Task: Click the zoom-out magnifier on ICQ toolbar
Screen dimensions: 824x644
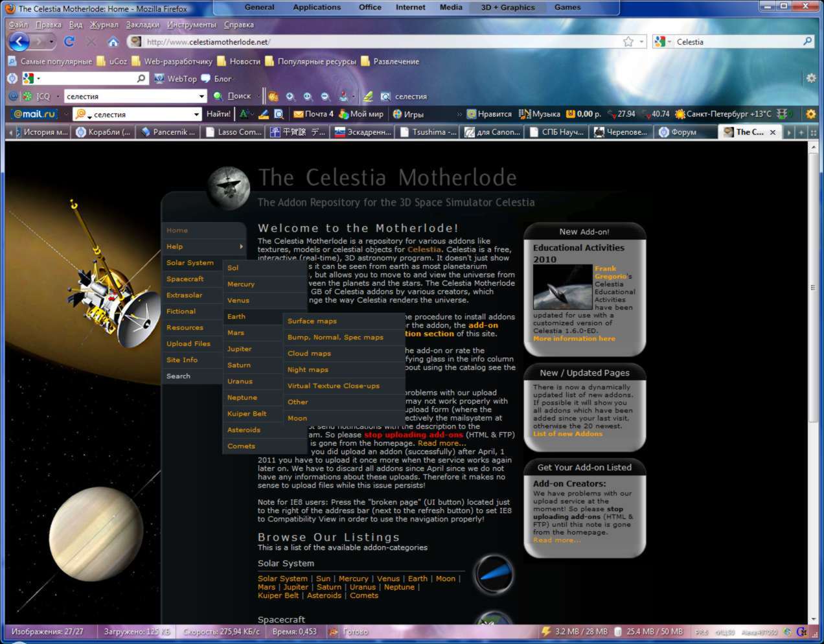Action: coord(326,96)
